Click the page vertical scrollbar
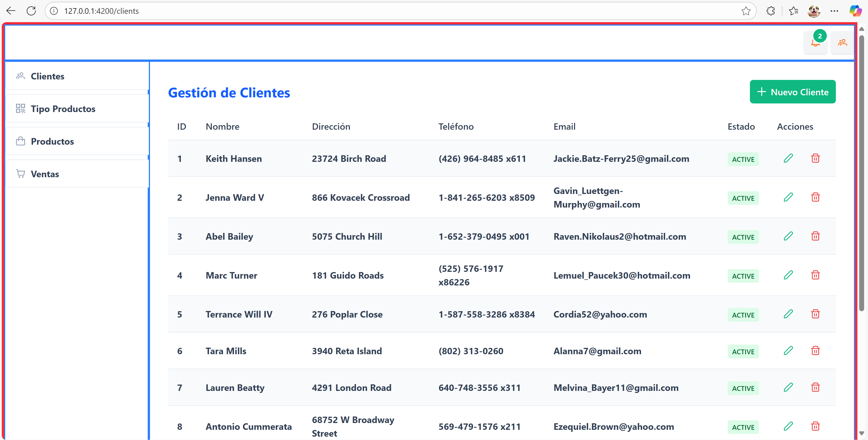This screenshot has width=868, height=440. (x=861, y=169)
